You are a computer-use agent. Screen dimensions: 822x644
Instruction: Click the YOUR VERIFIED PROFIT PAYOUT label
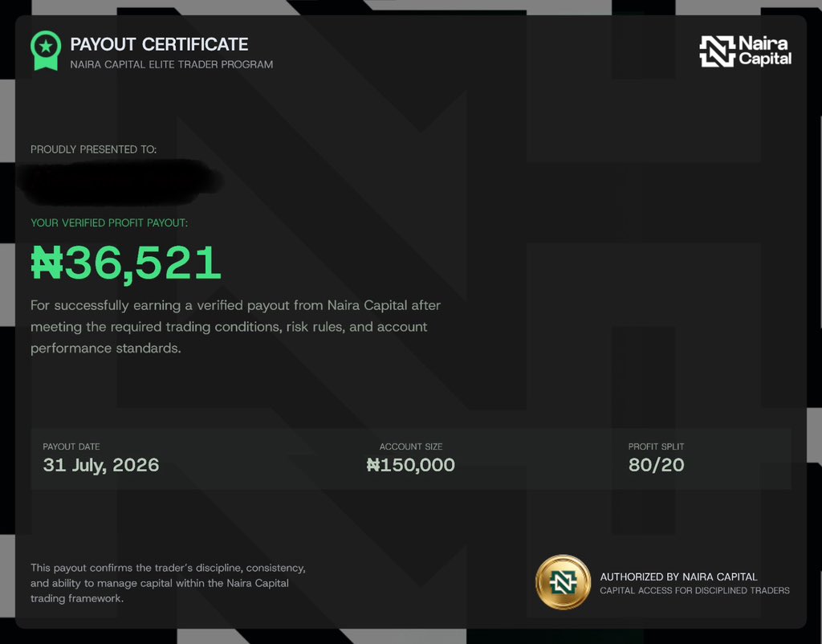[x=109, y=223]
